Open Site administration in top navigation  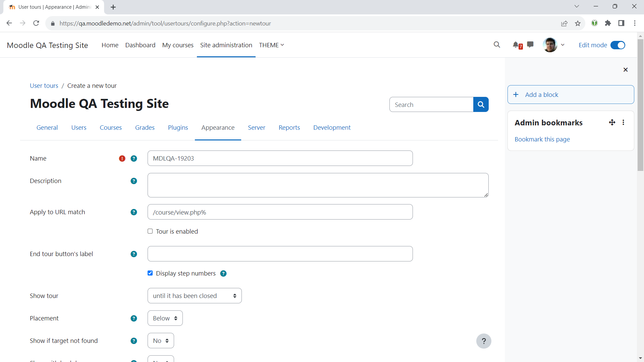pyautogui.click(x=226, y=45)
